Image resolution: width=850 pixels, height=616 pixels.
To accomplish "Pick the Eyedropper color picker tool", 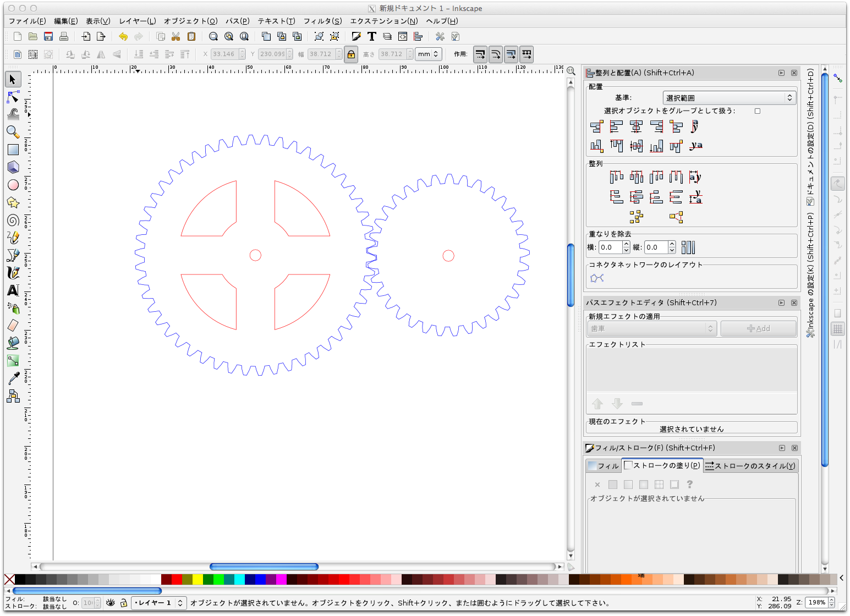I will point(13,378).
